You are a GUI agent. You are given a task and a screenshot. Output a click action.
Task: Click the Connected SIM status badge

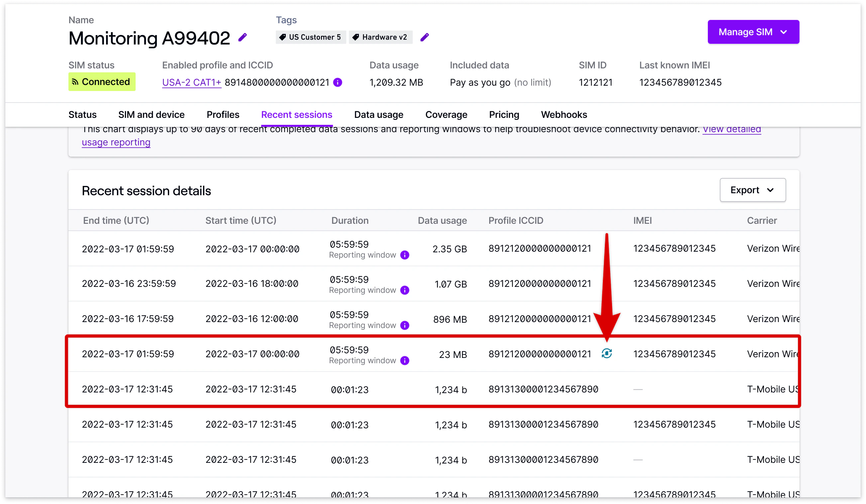(102, 82)
